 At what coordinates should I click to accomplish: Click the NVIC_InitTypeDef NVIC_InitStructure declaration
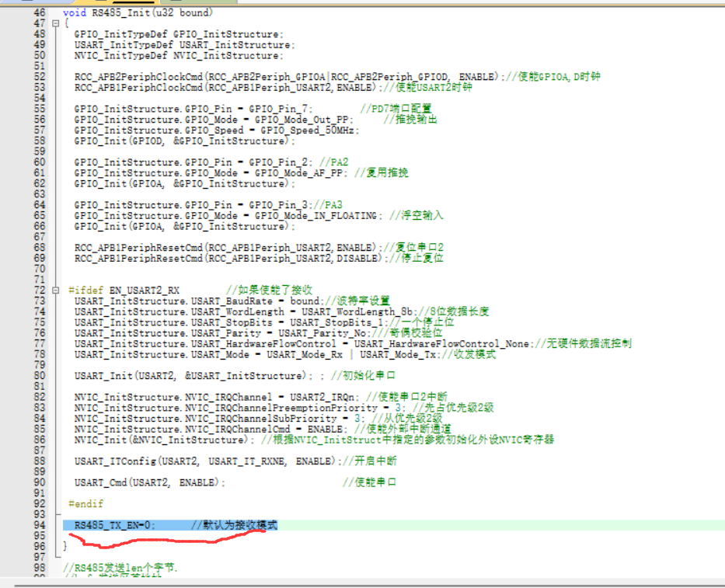pos(179,55)
